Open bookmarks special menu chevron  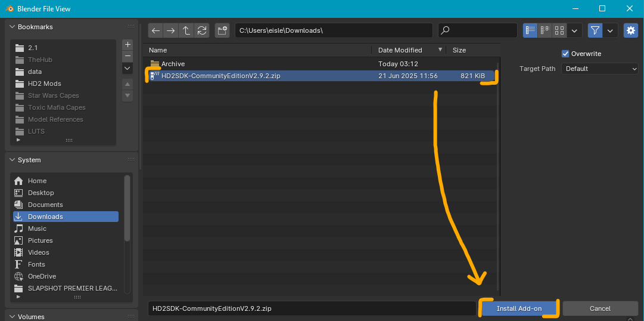[x=127, y=68]
